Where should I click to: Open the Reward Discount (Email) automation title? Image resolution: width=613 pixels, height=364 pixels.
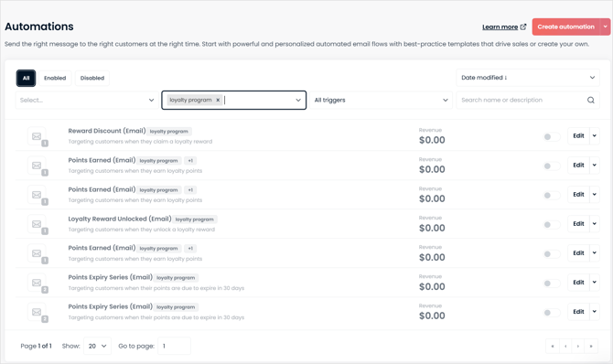pos(107,131)
